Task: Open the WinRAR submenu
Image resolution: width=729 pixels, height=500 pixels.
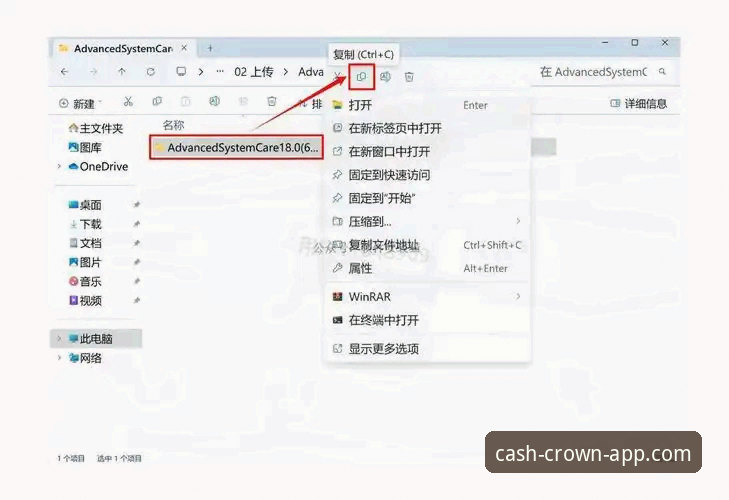Action: pos(427,297)
